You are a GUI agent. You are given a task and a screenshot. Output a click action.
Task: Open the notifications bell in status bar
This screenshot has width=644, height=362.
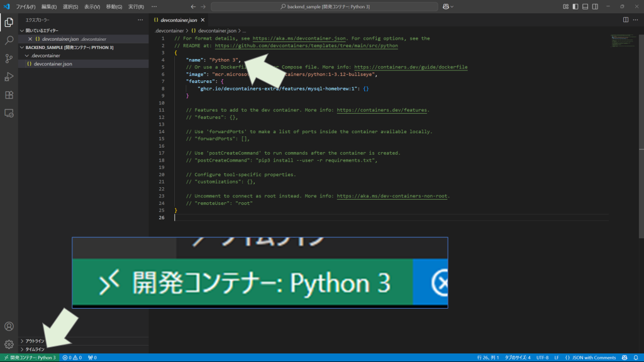coord(636,358)
